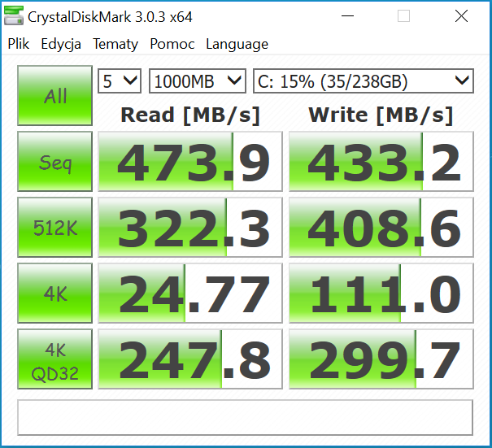The image size is (492, 448).
Task: Open the drive dropdown showing C: 15%
Action: pos(364,81)
